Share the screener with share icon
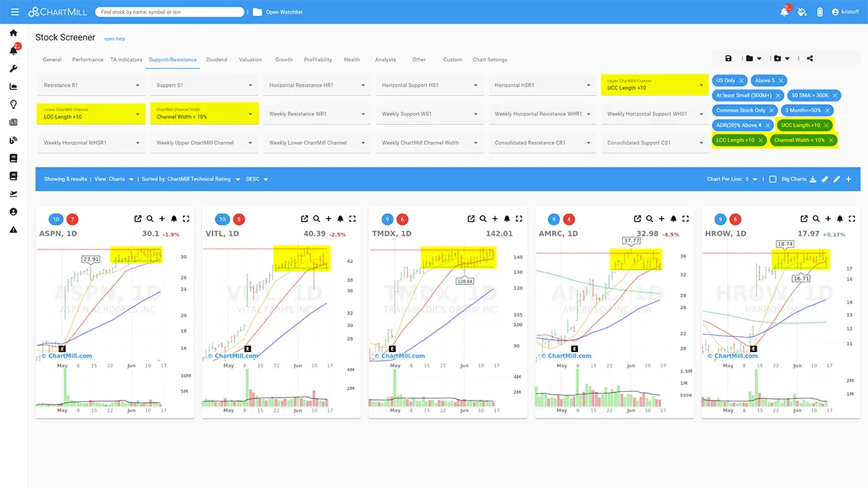 pyautogui.click(x=809, y=59)
